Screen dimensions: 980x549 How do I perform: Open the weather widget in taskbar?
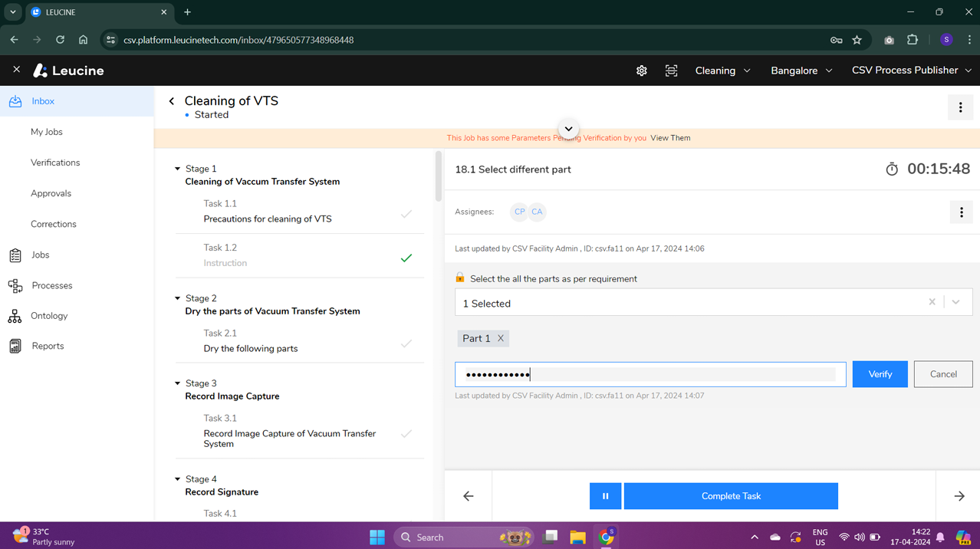(x=44, y=537)
